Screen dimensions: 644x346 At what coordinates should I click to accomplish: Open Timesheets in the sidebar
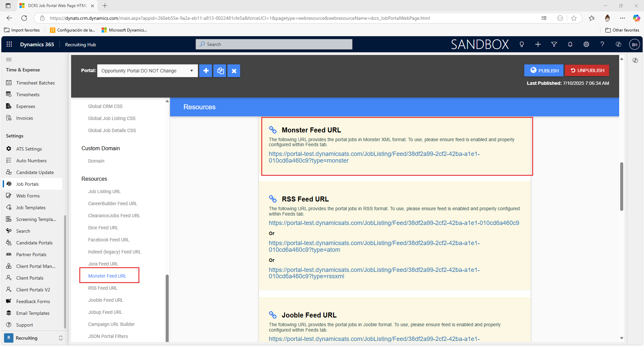point(28,95)
